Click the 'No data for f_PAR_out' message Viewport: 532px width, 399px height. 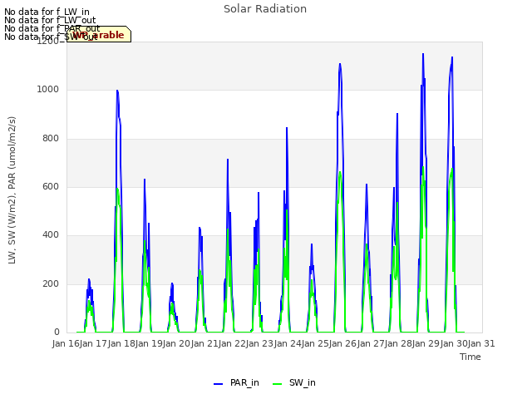point(52,28)
